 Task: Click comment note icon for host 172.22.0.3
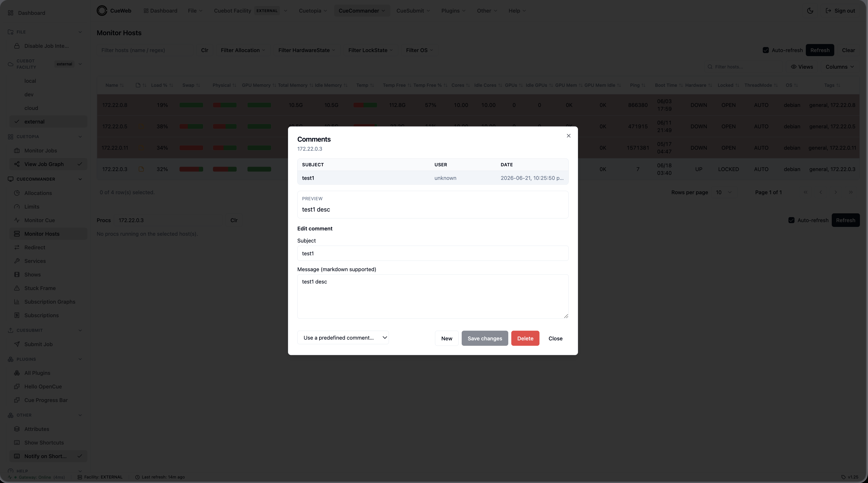[x=141, y=169]
